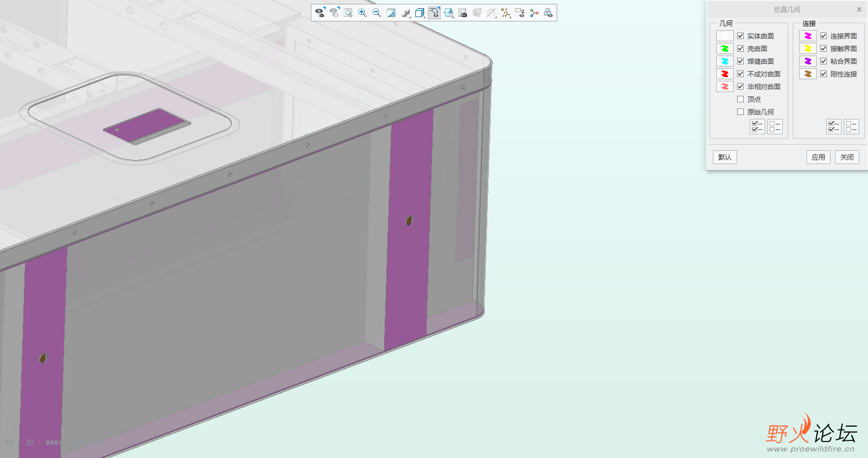Click the green 壳曲面 color swatch
This screenshot has width=868, height=458.
(x=724, y=48)
